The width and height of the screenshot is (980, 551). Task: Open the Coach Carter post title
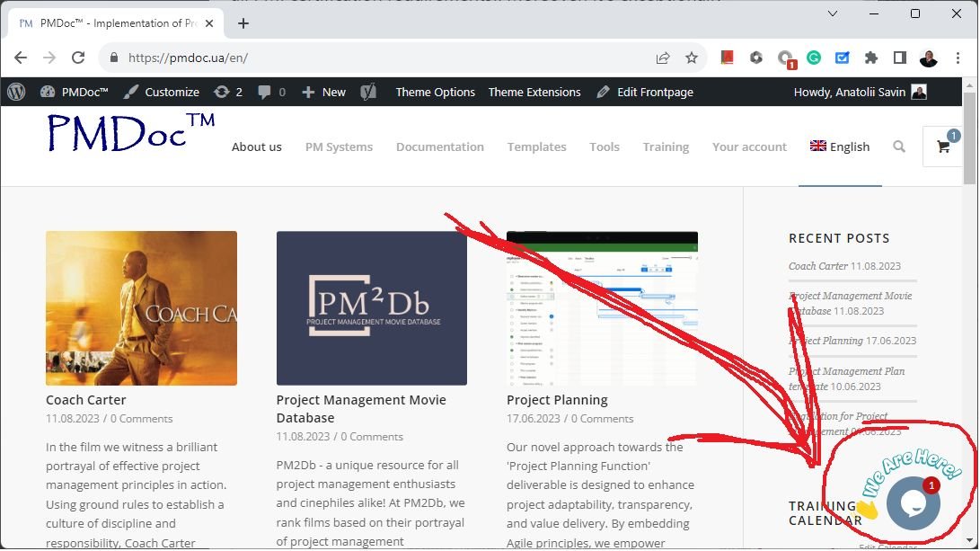[x=85, y=400]
